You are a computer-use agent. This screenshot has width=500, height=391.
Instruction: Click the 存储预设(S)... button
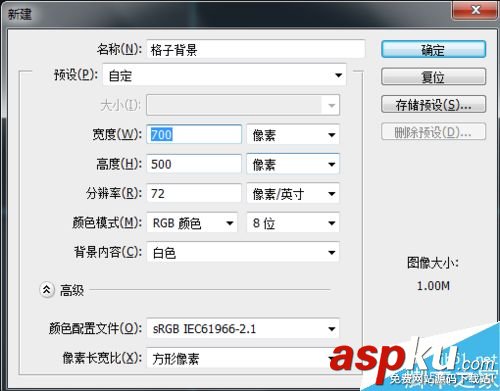433,105
